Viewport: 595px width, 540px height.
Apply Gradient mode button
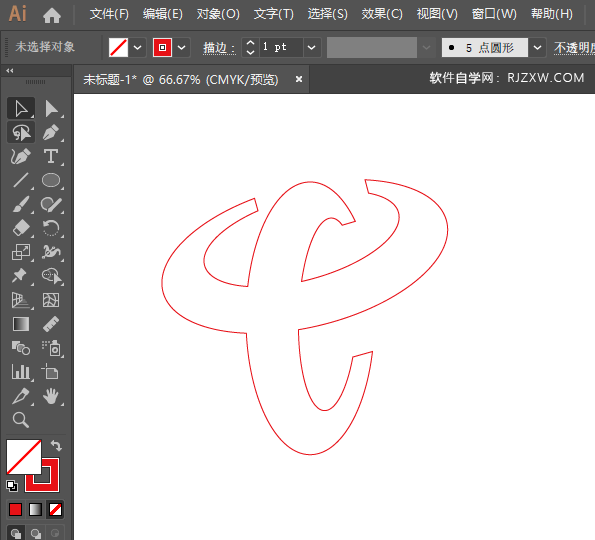(x=36, y=510)
